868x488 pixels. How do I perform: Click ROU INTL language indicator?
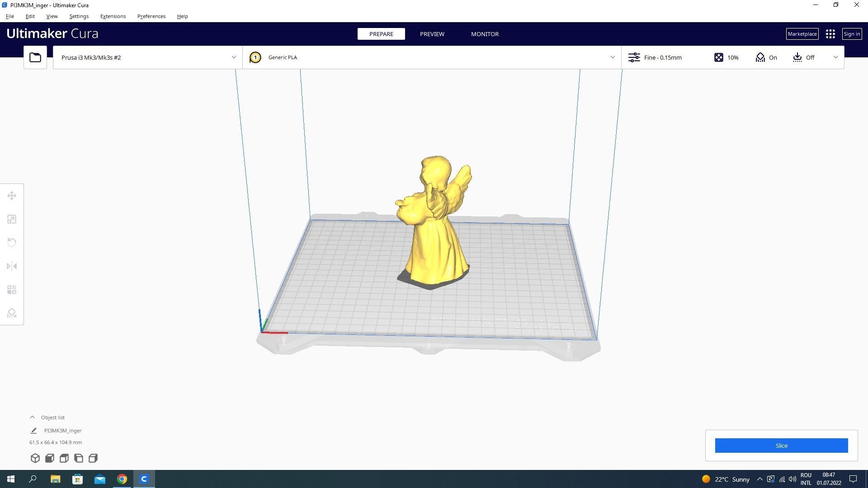(x=806, y=479)
